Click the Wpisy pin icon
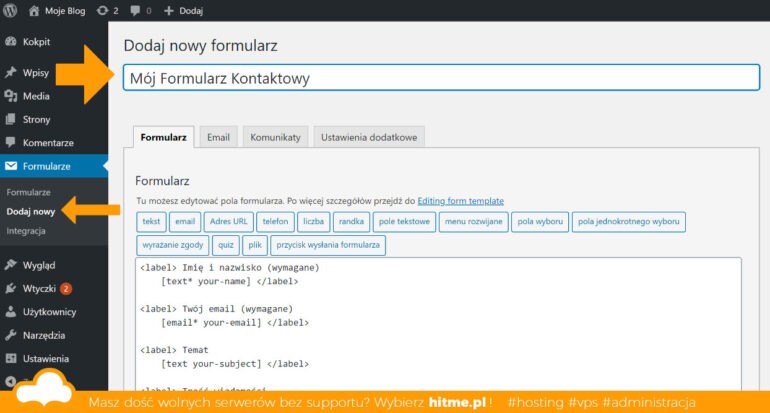The width and height of the screenshot is (770, 413). pos(11,73)
